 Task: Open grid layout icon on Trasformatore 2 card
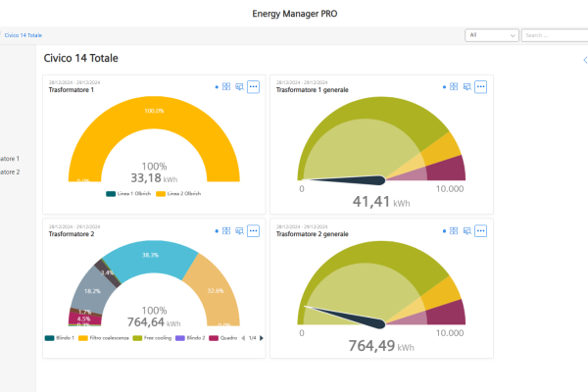point(226,230)
